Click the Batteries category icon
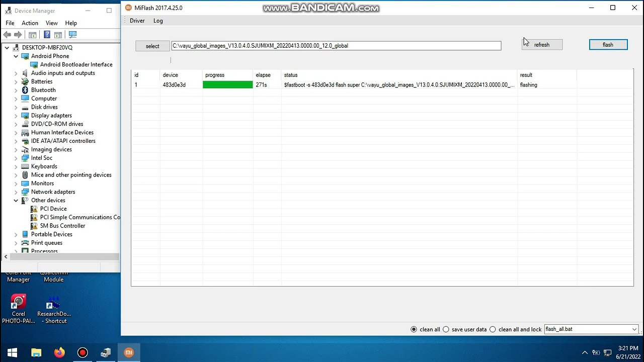The width and height of the screenshot is (644, 362). [x=25, y=81]
